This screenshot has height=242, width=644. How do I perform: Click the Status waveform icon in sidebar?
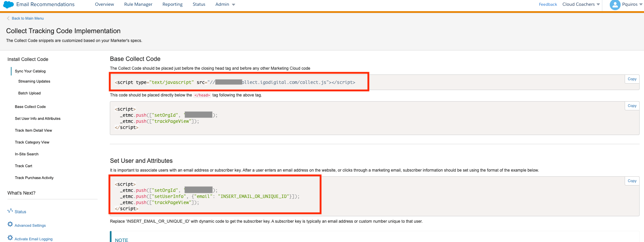[10, 211]
